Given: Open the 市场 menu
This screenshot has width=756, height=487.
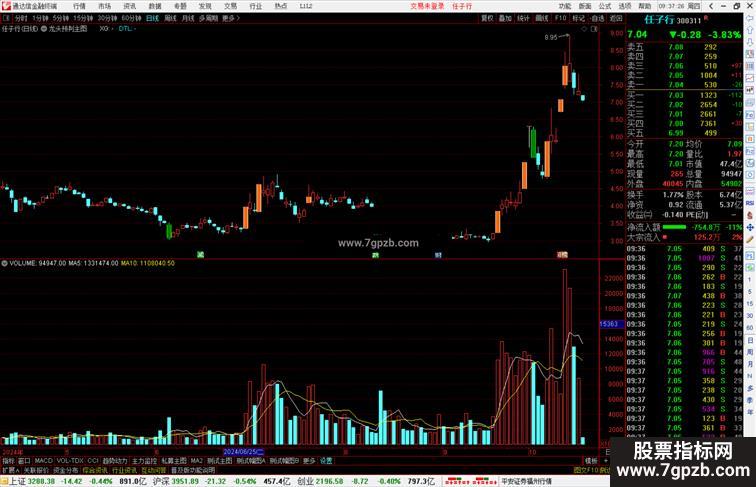Looking at the screenshot, I should click(x=104, y=6).
